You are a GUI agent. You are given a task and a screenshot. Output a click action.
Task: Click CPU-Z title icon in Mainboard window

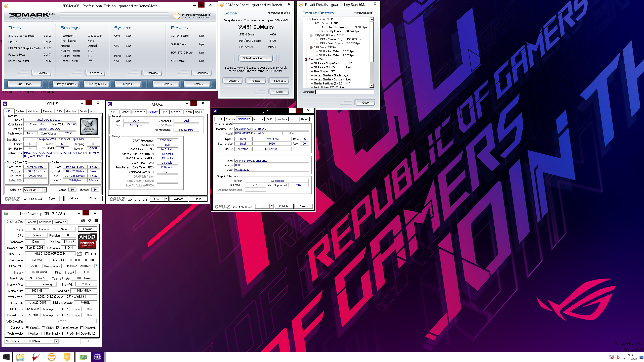(215, 111)
